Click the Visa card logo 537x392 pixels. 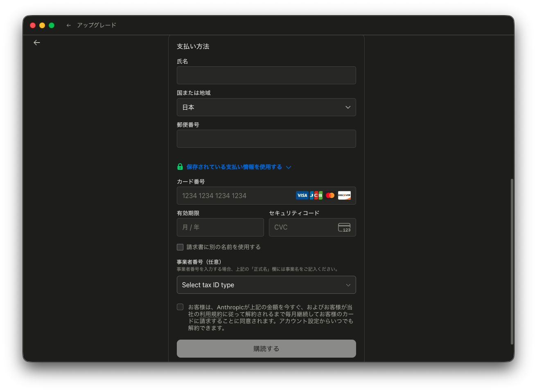[x=302, y=196]
